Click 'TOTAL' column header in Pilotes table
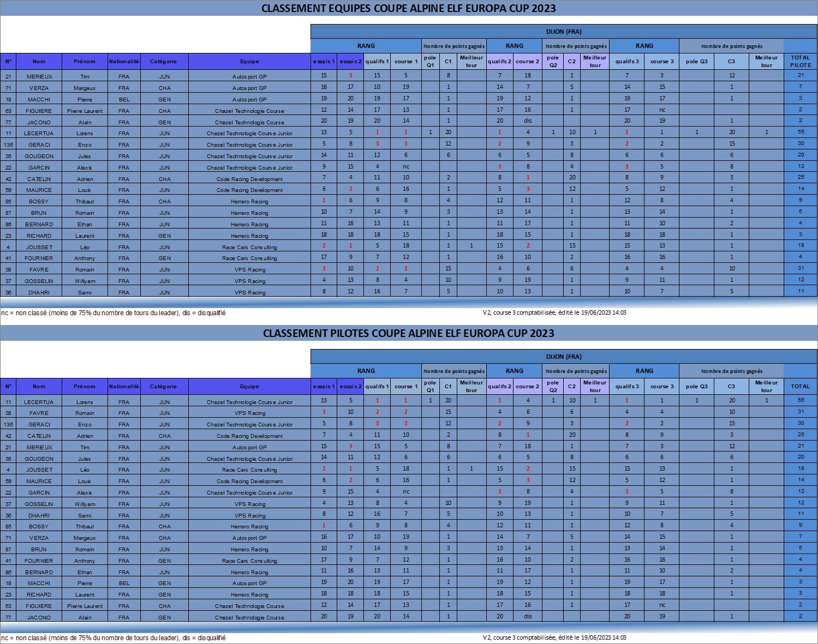The image size is (818, 644). pos(801,386)
